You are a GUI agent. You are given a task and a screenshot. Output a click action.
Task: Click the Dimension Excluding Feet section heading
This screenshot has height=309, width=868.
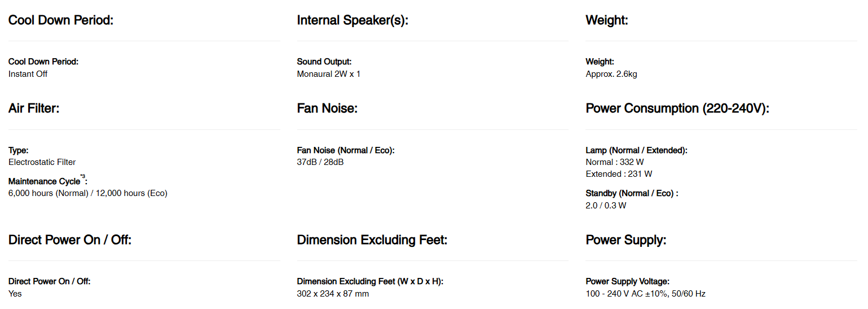point(372,240)
